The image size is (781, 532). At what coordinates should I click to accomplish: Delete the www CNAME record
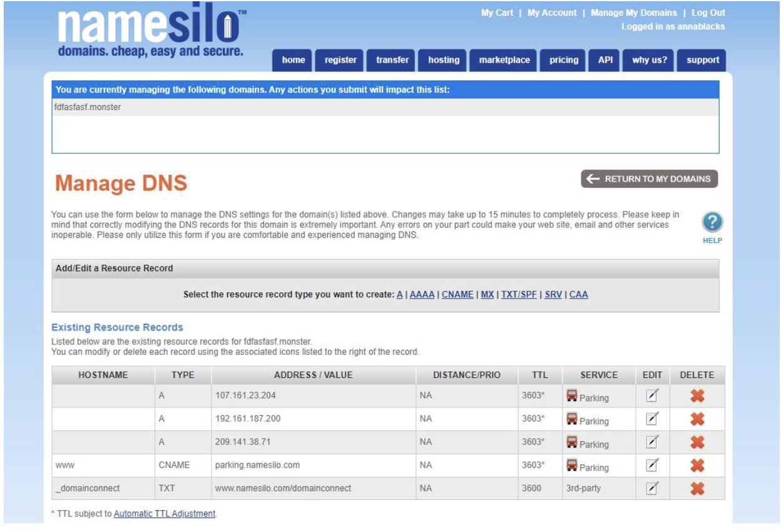pos(697,466)
